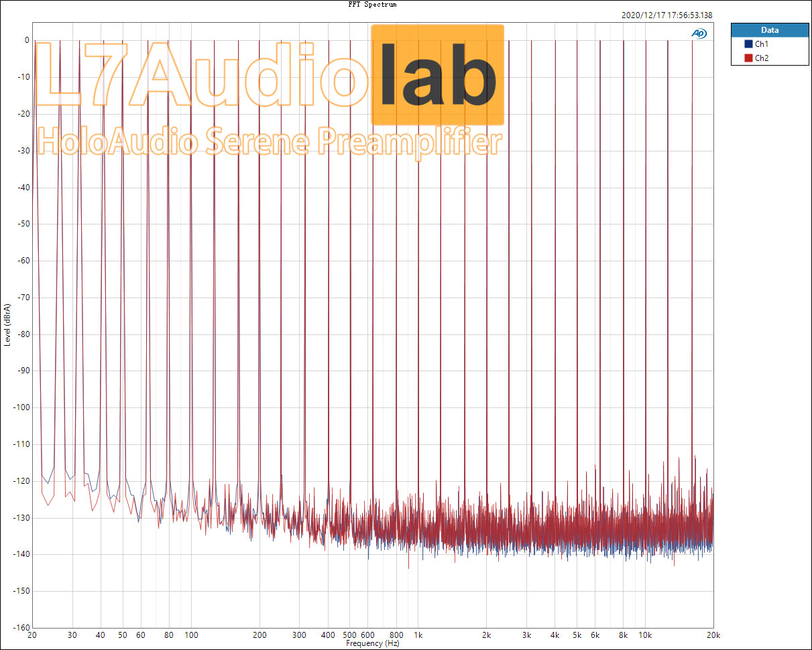This screenshot has width=812, height=650.
Task: Click the 1k frequency tick label
Action: click(x=418, y=635)
